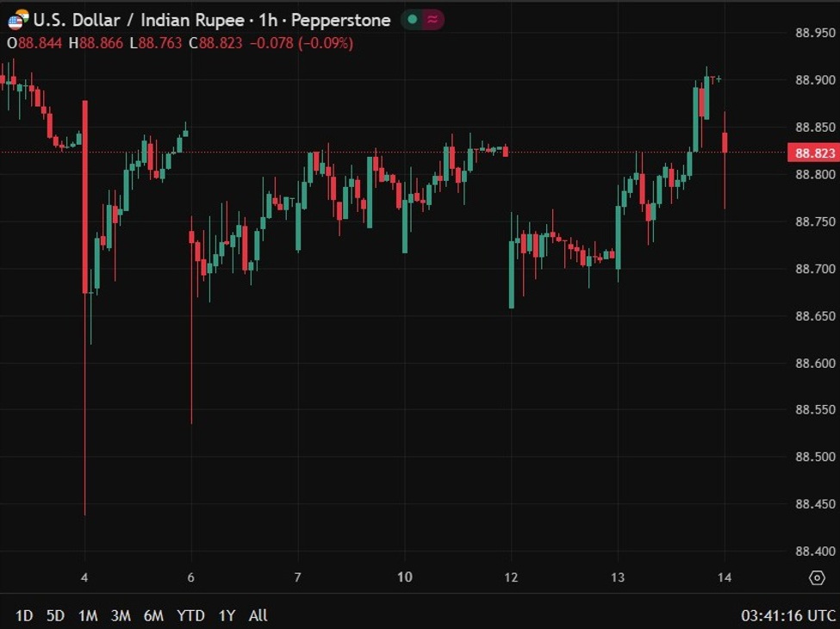The image size is (840, 629).
Task: Click the current price label 88.823
Action: (813, 153)
